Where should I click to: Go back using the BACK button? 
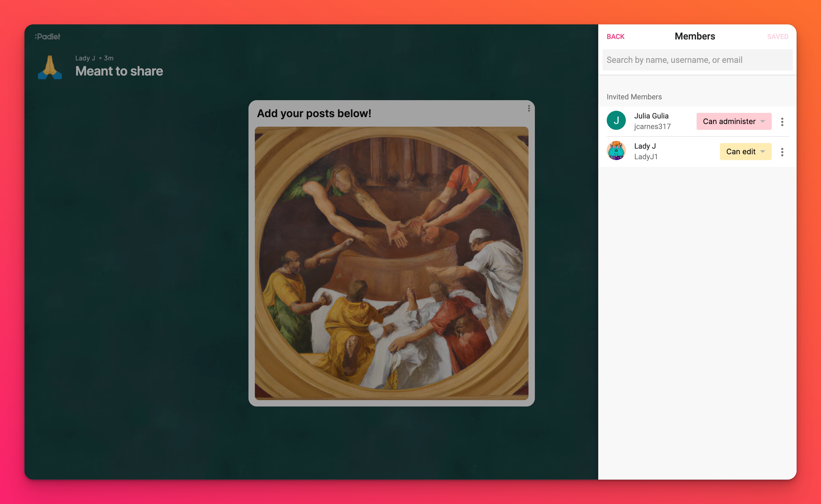pos(615,37)
